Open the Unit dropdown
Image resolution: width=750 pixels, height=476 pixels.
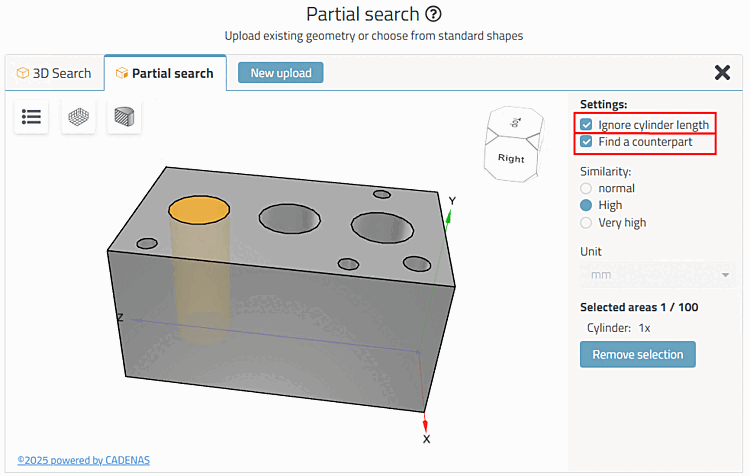click(x=657, y=274)
